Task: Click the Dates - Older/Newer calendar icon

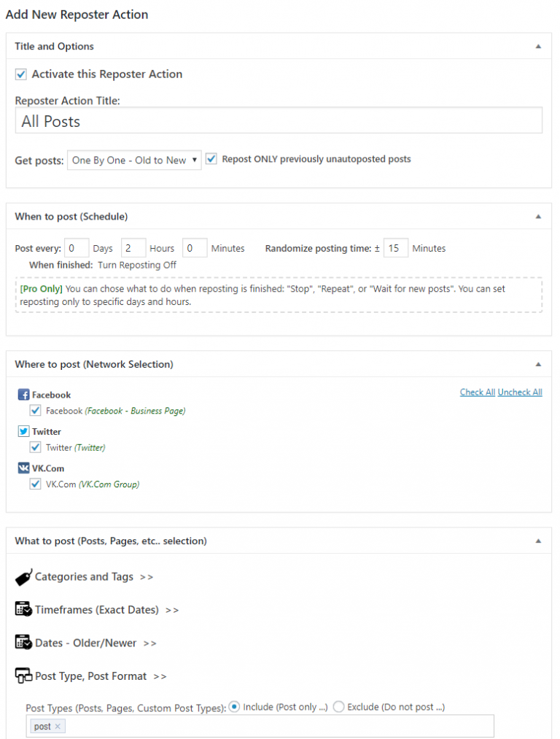Action: tap(23, 642)
